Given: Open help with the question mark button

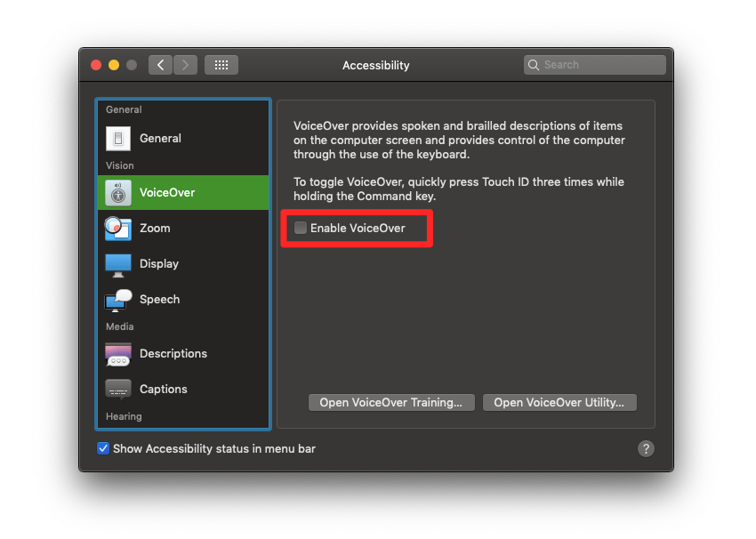Looking at the screenshot, I should [646, 448].
